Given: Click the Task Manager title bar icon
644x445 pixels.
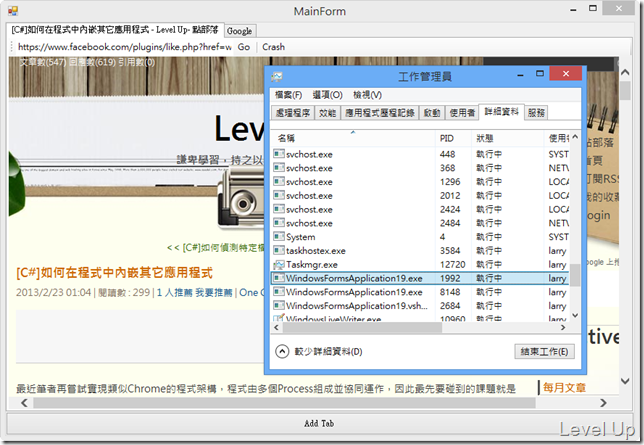Looking at the screenshot, I should 277,76.
